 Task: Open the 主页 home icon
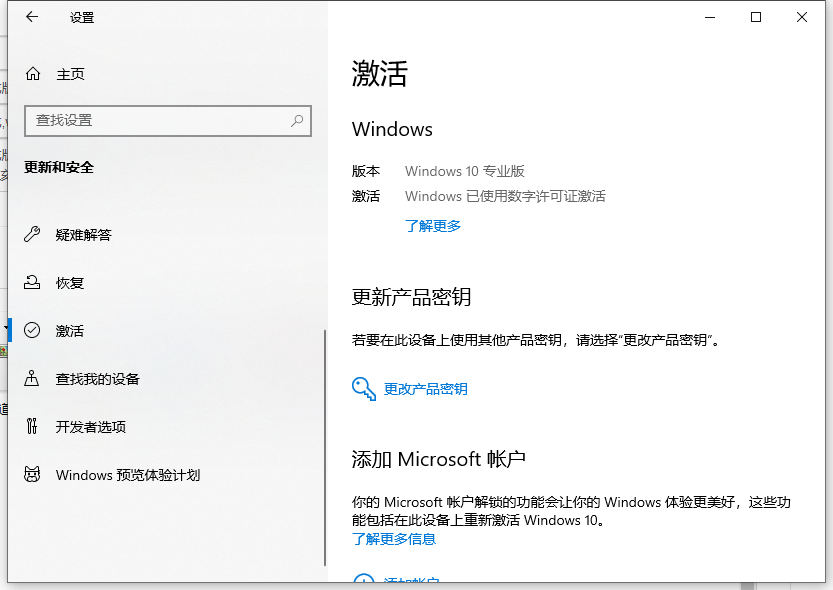coord(33,74)
